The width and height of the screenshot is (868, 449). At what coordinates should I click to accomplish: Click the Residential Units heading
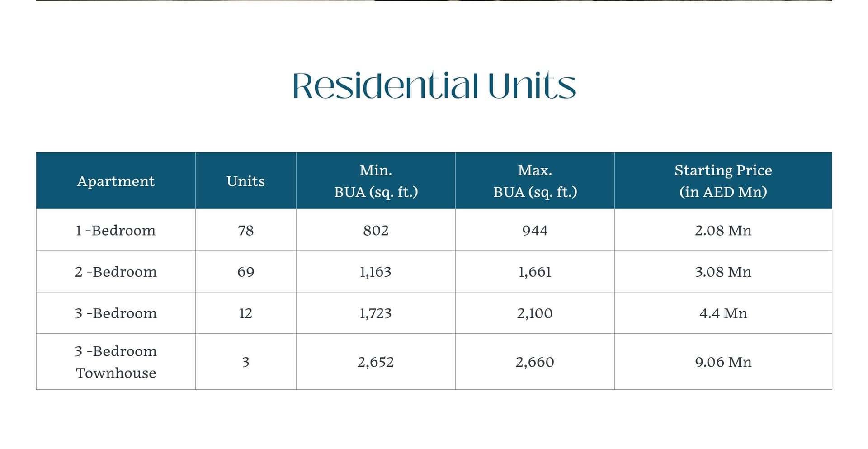[434, 85]
